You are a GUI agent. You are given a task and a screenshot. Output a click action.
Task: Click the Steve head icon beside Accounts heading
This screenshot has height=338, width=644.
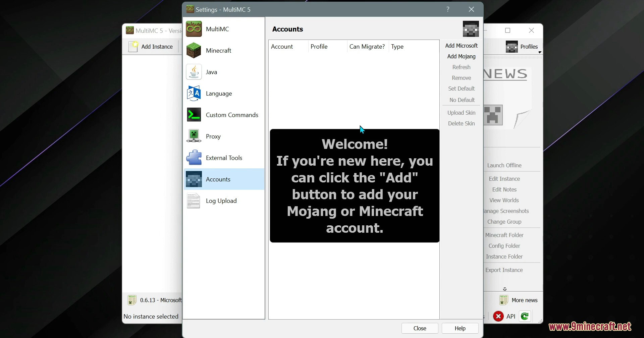tap(471, 29)
